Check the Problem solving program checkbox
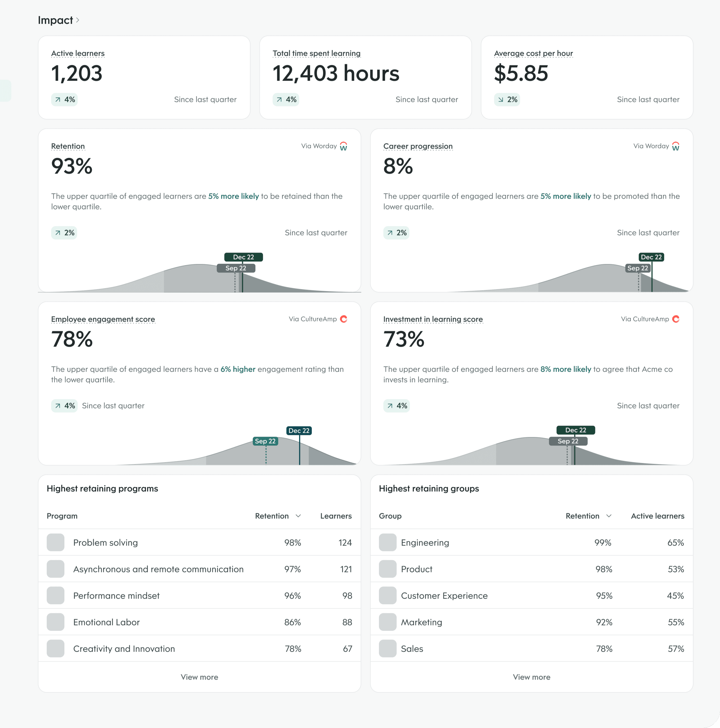The height and width of the screenshot is (728, 720). pyautogui.click(x=55, y=542)
